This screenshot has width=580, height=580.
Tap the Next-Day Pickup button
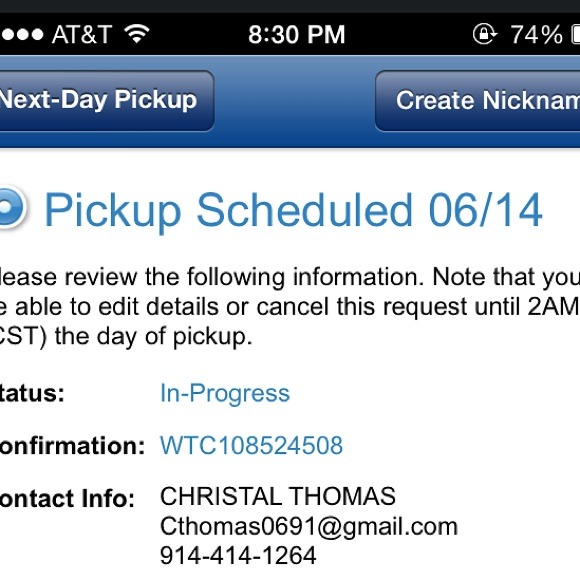[x=105, y=101]
